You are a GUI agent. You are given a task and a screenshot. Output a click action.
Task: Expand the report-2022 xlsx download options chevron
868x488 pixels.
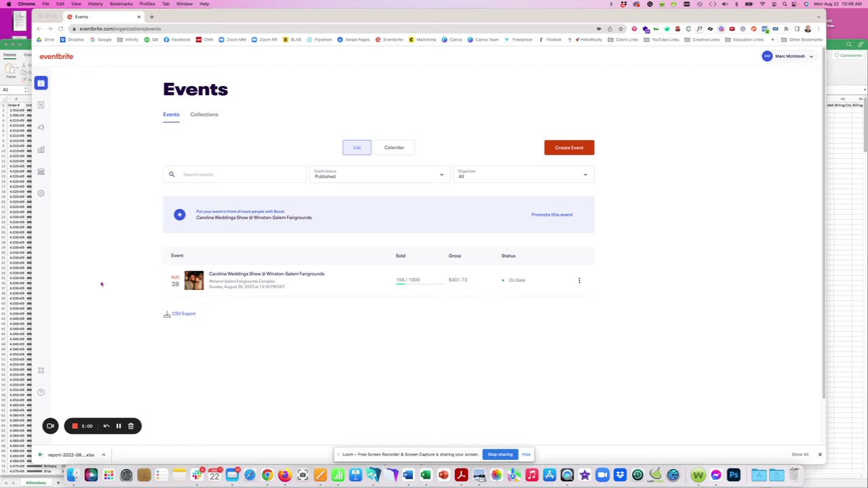(104, 455)
